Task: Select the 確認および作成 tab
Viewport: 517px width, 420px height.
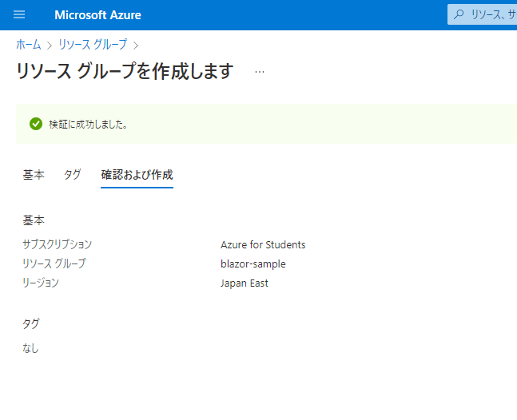Action: [137, 175]
